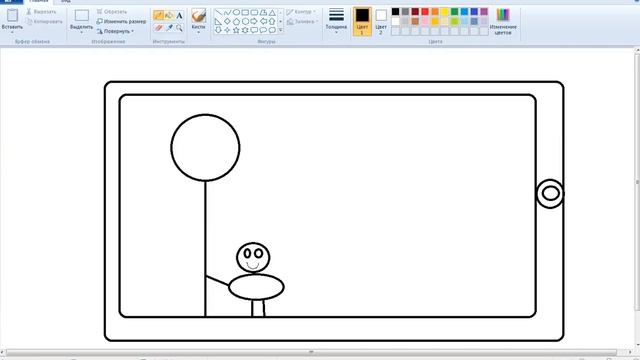
Task: Choose the Pentagon shape
Action: pos(236,21)
